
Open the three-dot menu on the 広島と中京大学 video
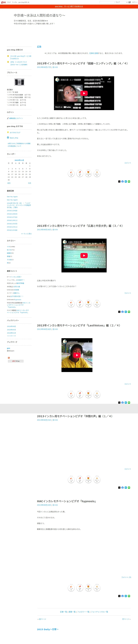click(x=102, y=242)
